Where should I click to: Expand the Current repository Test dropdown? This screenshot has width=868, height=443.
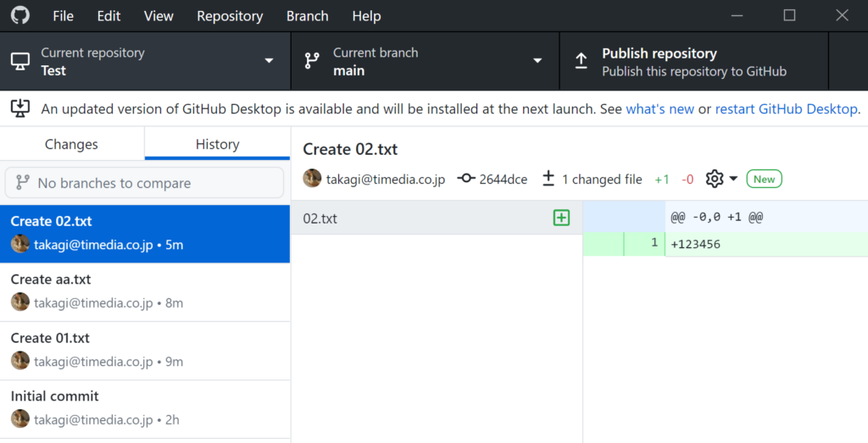[145, 61]
